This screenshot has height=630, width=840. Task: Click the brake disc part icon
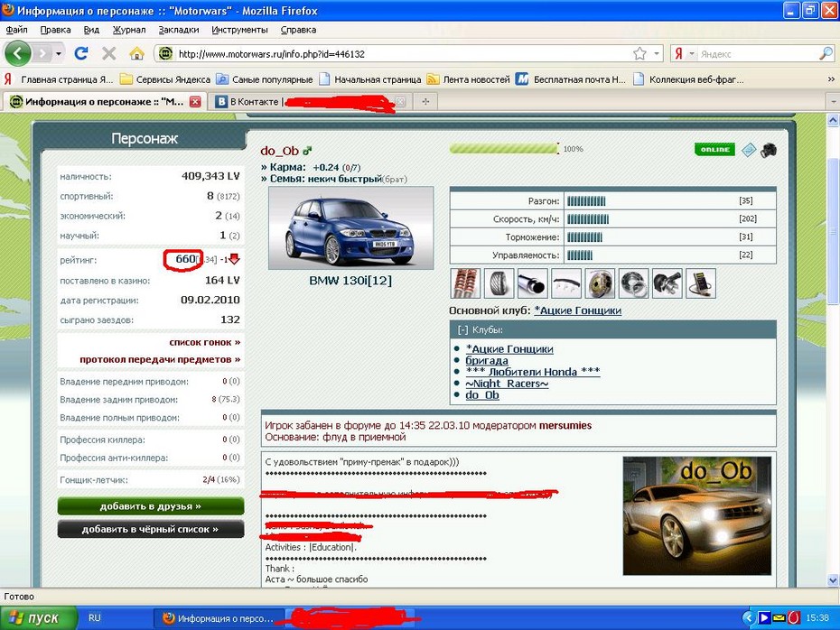[600, 283]
